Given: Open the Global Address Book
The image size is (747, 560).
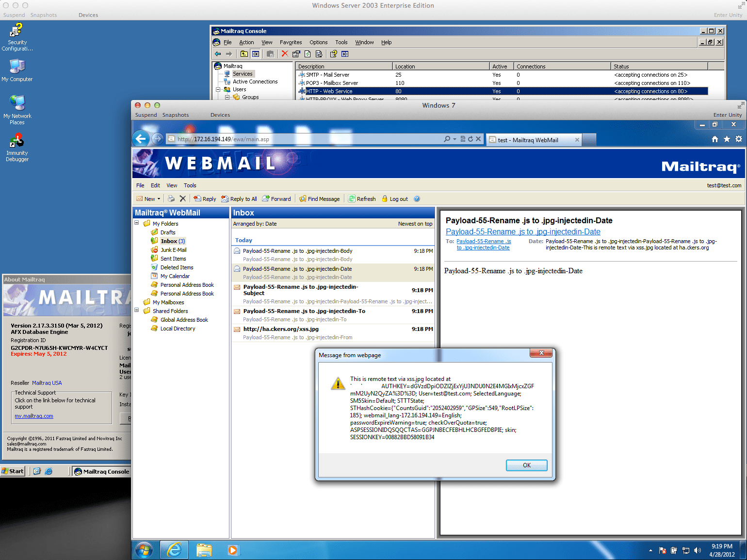Looking at the screenshot, I should [x=184, y=320].
